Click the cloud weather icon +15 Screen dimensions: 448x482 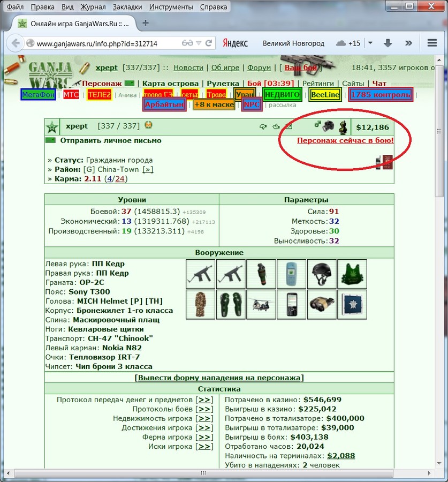pos(341,43)
